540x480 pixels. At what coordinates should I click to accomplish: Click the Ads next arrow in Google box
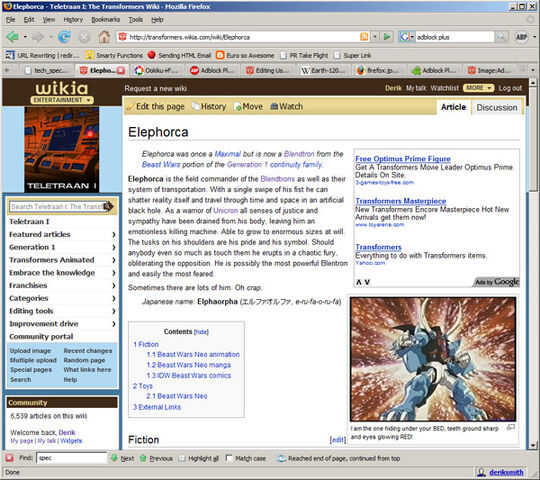click(367, 282)
